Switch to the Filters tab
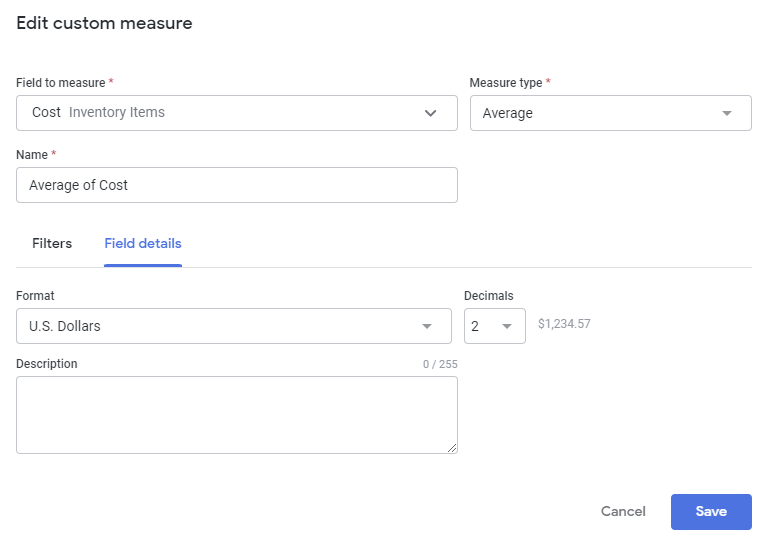 tap(52, 243)
